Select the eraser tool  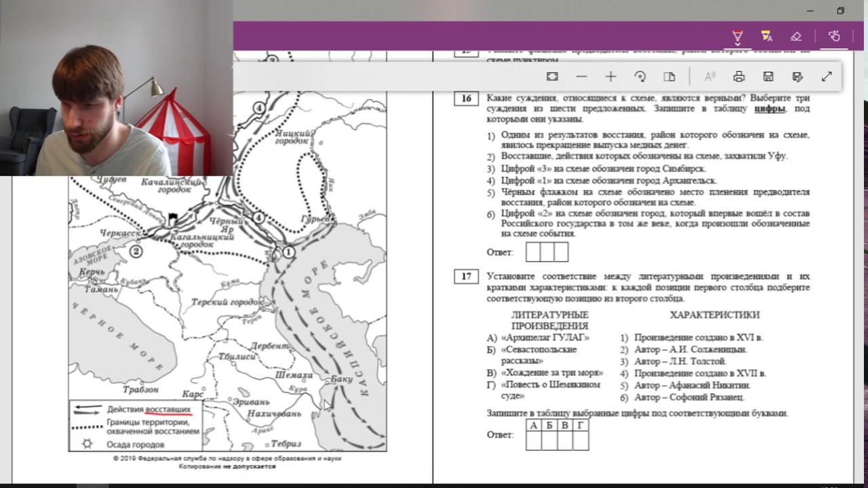(x=796, y=36)
